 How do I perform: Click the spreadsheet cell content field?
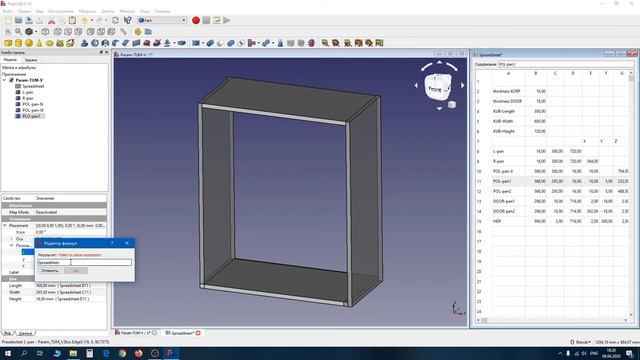[x=566, y=64]
